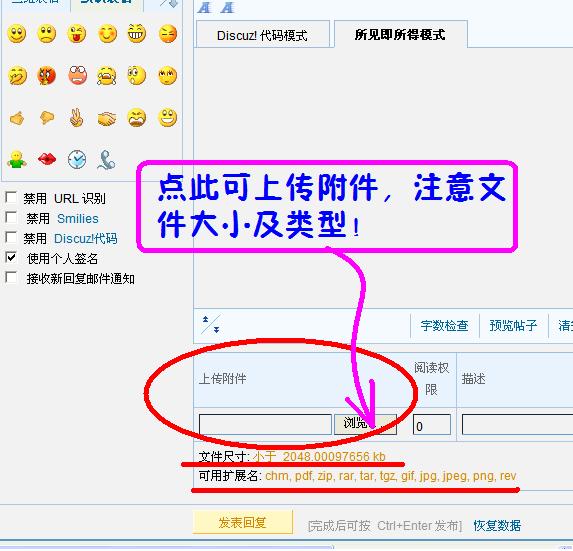
Task: Insert the green-shirt person emoticon
Action: coord(17,160)
